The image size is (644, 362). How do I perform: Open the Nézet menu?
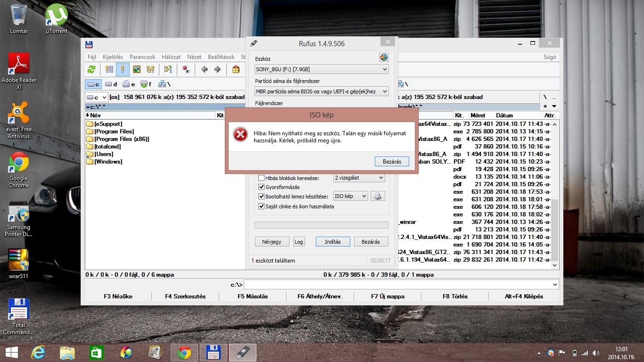[x=194, y=57]
